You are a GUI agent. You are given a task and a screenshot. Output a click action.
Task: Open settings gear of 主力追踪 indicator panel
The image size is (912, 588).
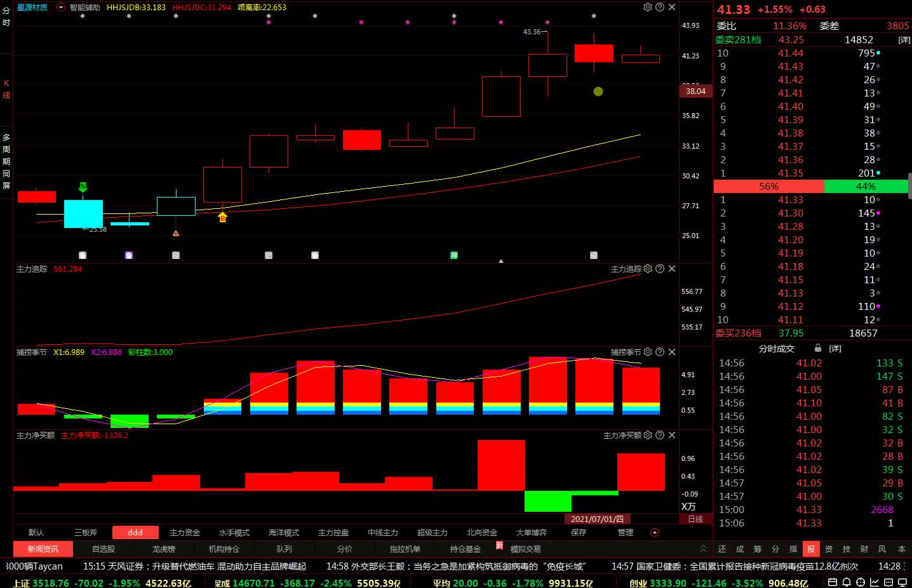pyautogui.click(x=648, y=269)
